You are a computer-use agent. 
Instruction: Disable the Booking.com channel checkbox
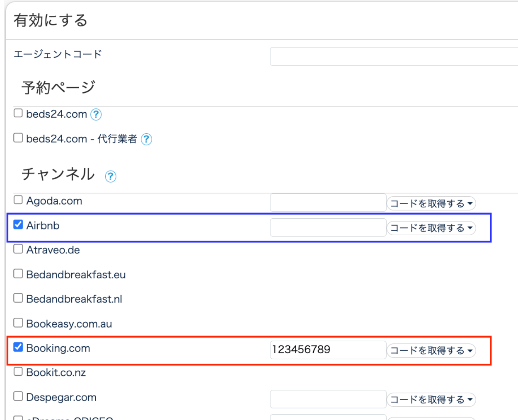click(18, 347)
